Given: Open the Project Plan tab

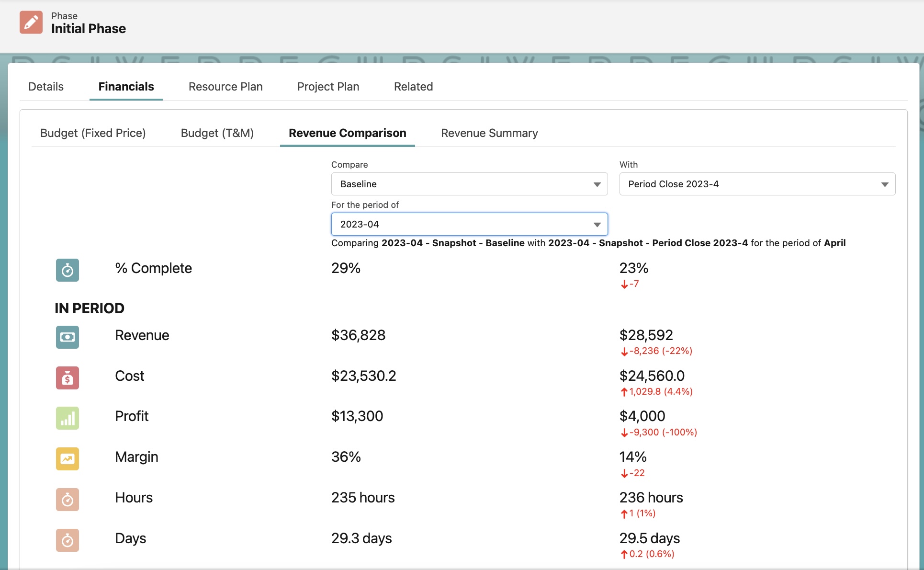Looking at the screenshot, I should tap(328, 87).
